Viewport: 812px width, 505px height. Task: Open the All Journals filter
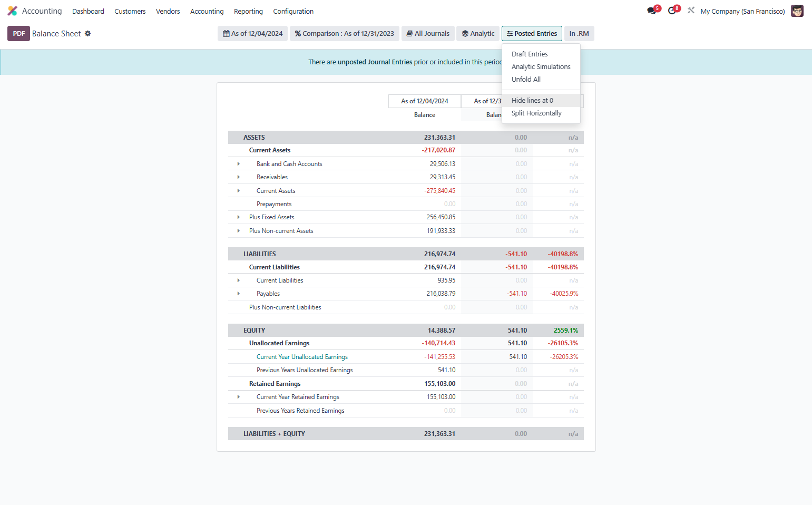tap(428, 34)
